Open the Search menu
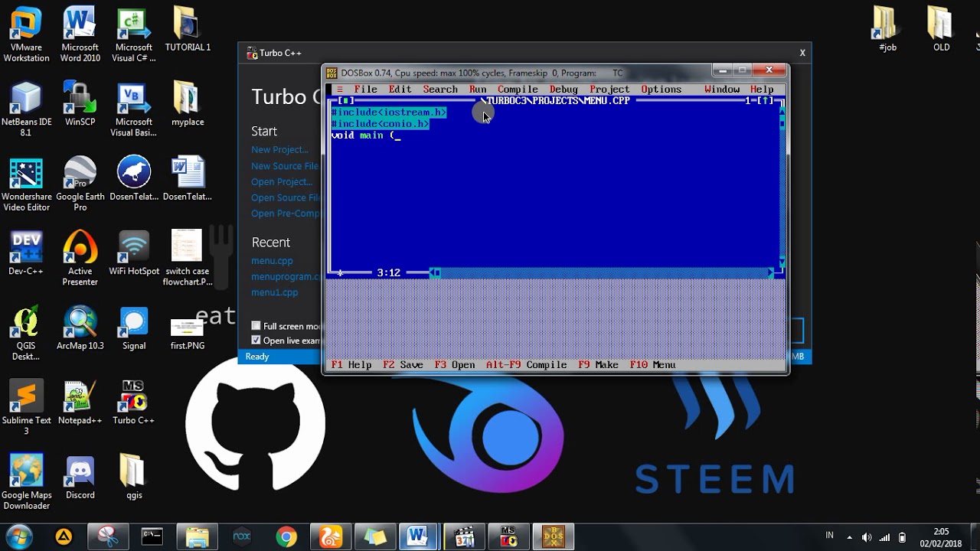This screenshot has width=980, height=551. coord(440,90)
